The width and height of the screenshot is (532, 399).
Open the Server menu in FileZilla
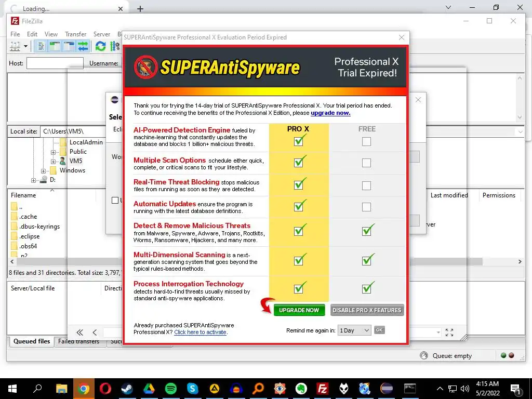tap(102, 34)
